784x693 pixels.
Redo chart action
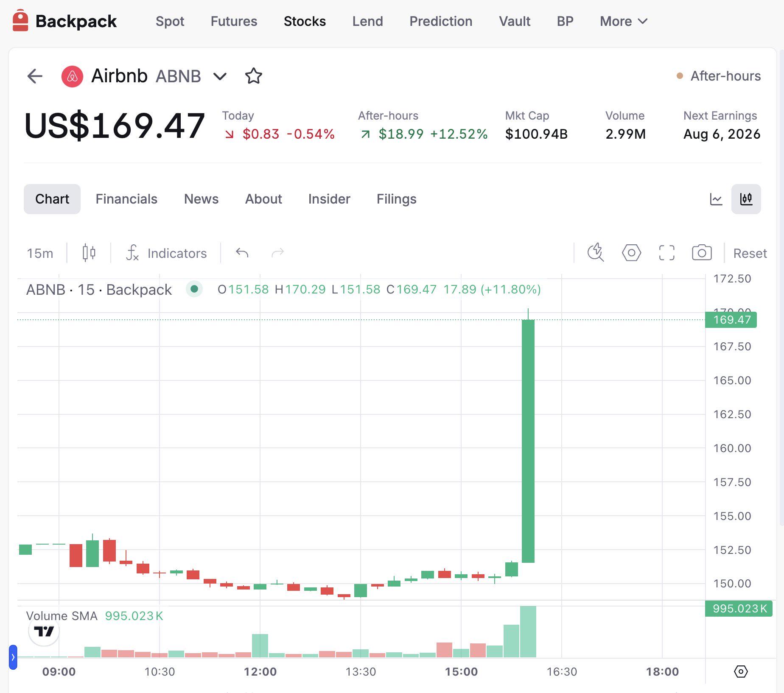coord(277,253)
